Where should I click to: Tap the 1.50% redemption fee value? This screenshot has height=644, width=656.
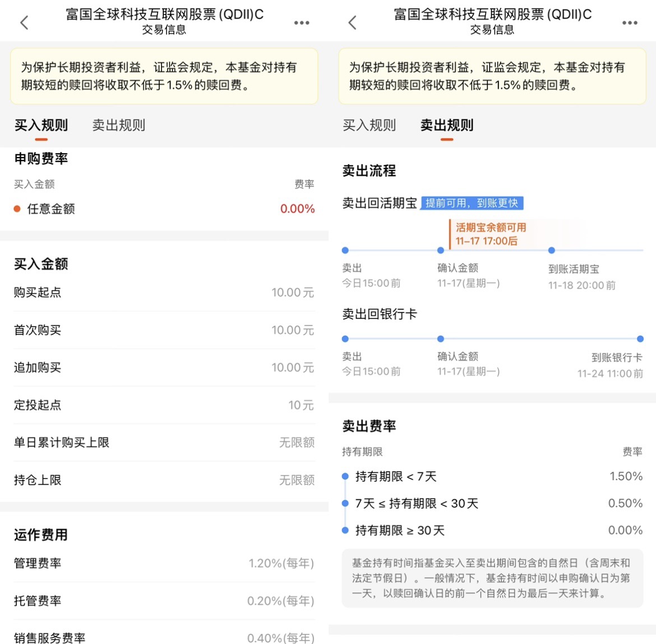pyautogui.click(x=626, y=476)
